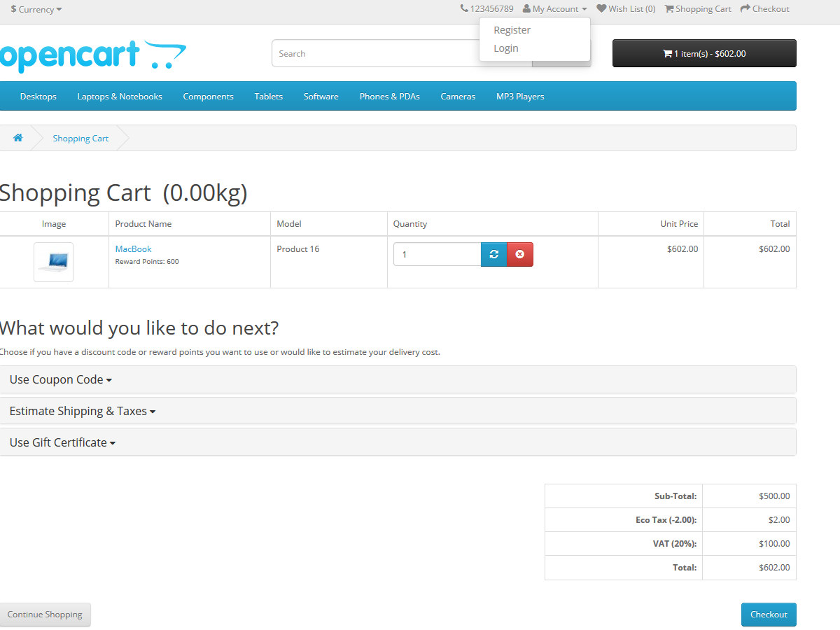
Task: Open the Components category menu
Action: pos(209,97)
